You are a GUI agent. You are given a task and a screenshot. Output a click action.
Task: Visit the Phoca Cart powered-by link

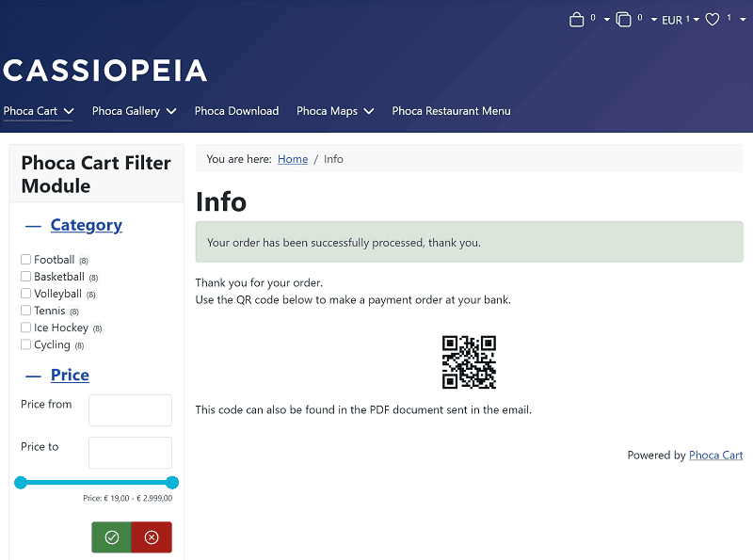point(715,456)
